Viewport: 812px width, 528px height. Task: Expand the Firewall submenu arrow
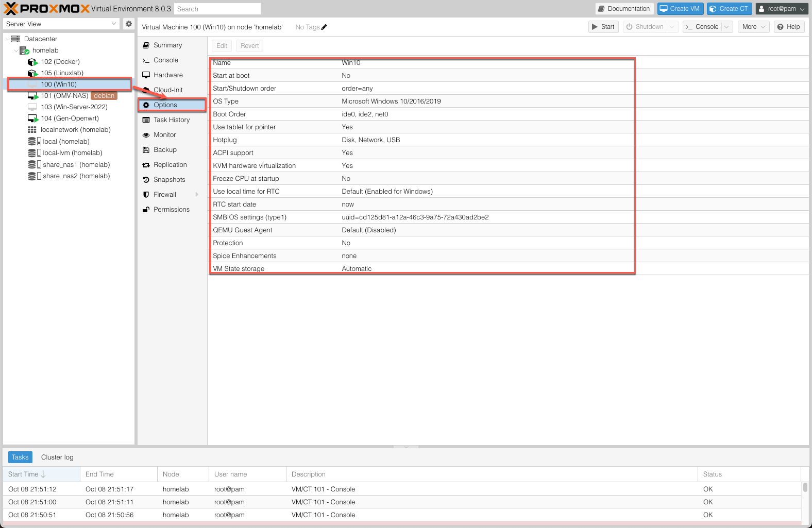pos(197,195)
